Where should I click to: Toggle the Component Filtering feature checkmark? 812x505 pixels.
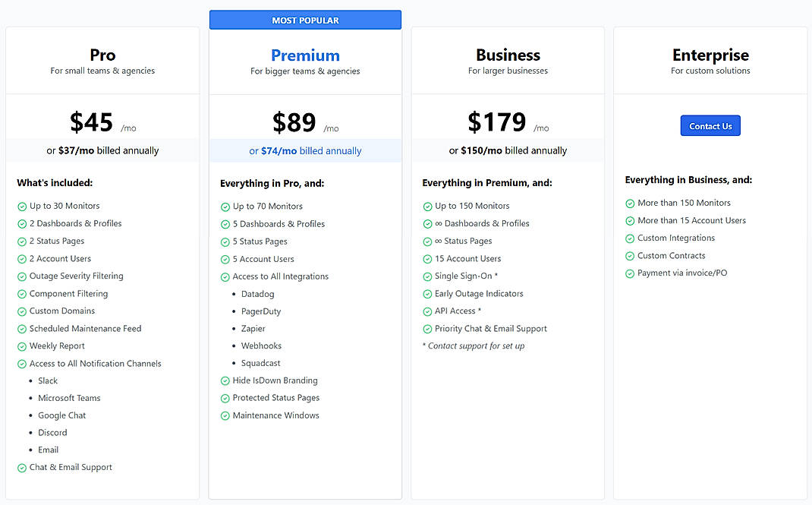[x=22, y=293]
